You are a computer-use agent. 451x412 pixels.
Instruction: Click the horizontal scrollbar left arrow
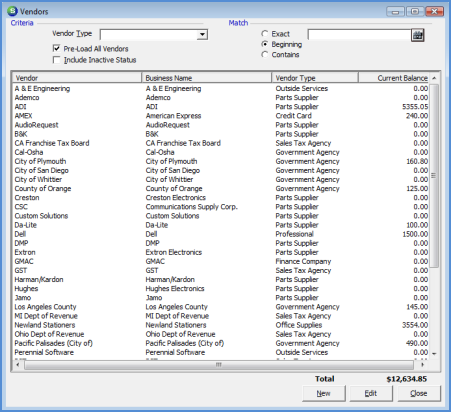18,365
